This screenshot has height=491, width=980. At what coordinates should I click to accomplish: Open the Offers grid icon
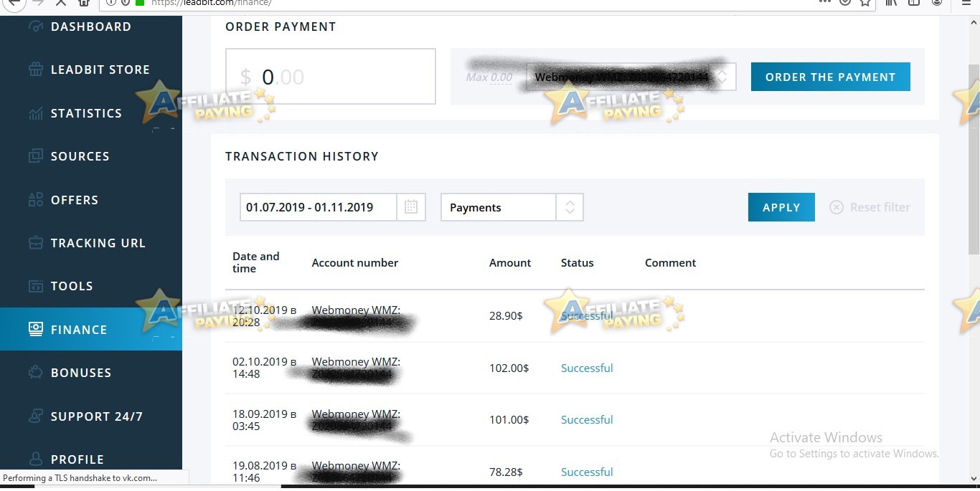(35, 200)
